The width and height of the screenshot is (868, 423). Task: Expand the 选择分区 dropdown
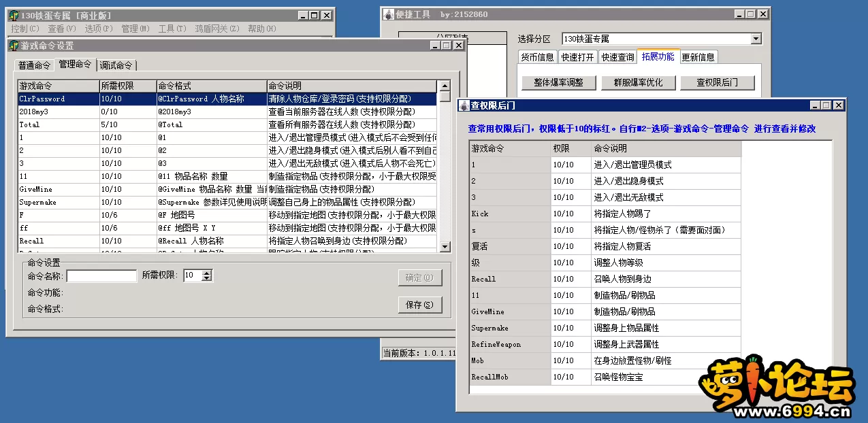[x=756, y=39]
